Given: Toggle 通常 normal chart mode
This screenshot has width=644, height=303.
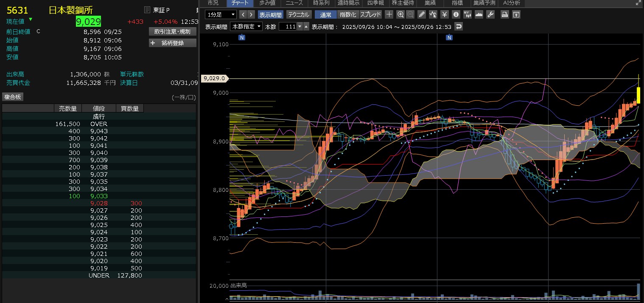Looking at the screenshot, I should 325,14.
